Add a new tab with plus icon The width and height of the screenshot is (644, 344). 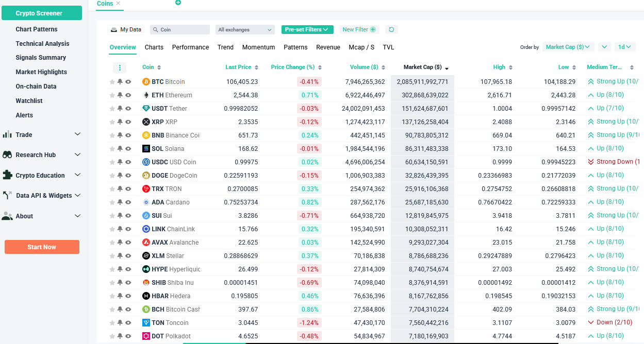(x=178, y=3)
